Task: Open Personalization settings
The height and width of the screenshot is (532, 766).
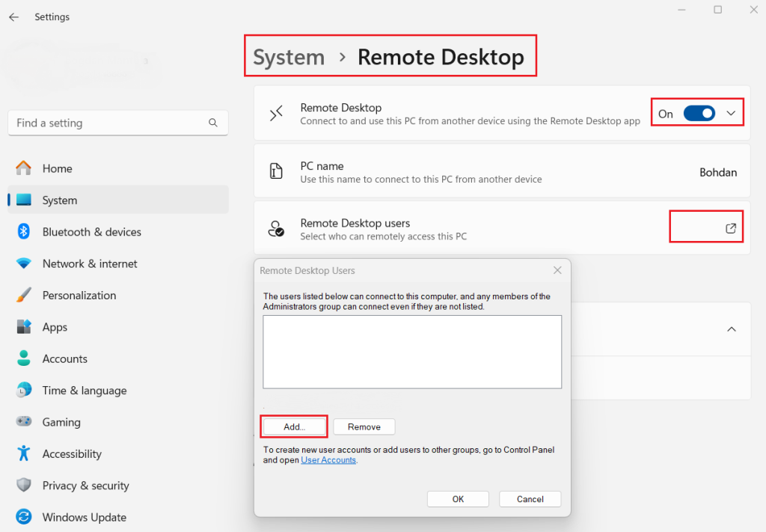Action: pos(85,295)
